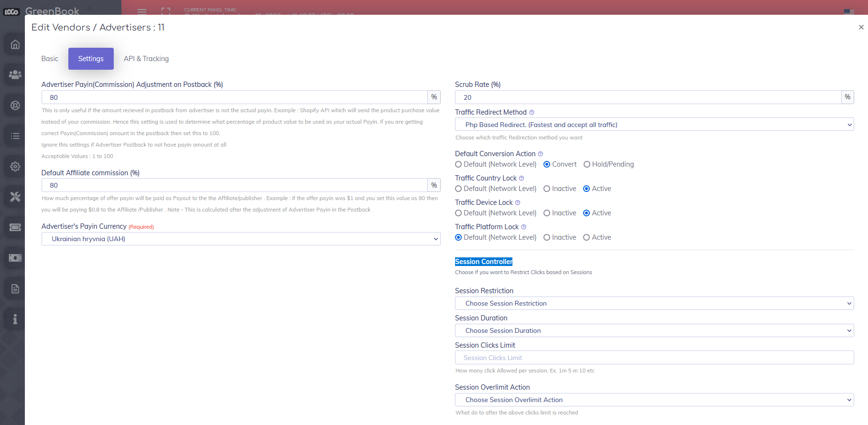Click the Edit Vendors / Advertisers : 11 title

pyautogui.click(x=98, y=27)
